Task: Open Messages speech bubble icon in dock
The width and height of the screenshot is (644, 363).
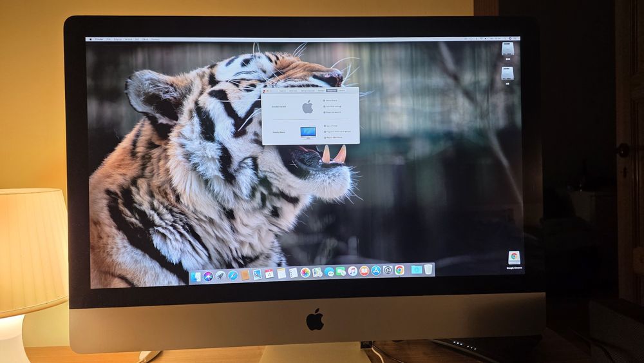Action: [x=329, y=271]
